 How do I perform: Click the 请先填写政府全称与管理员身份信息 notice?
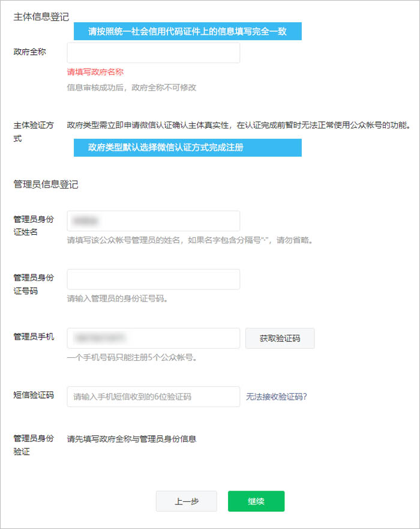(131, 439)
